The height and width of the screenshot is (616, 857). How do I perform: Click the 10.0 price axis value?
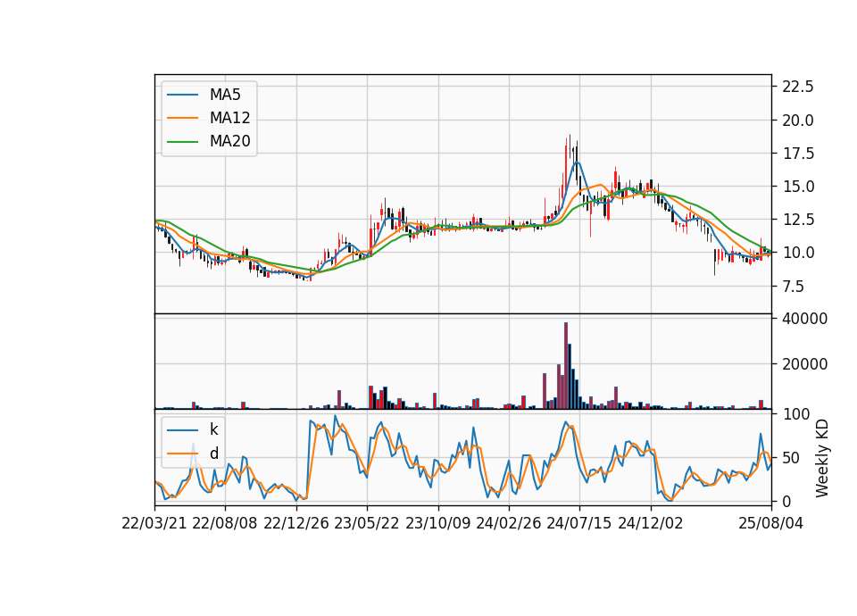pyautogui.click(x=798, y=253)
